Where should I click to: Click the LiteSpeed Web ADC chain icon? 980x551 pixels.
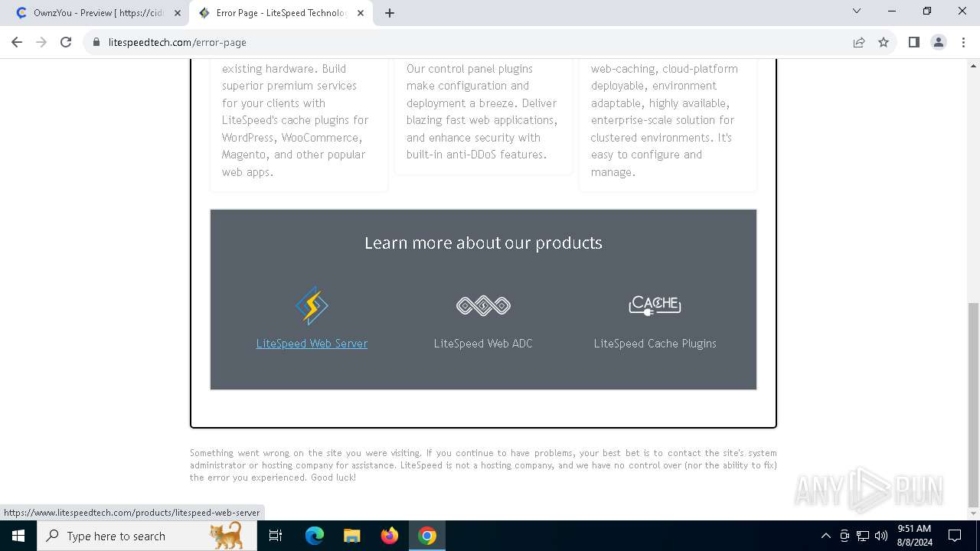click(483, 306)
